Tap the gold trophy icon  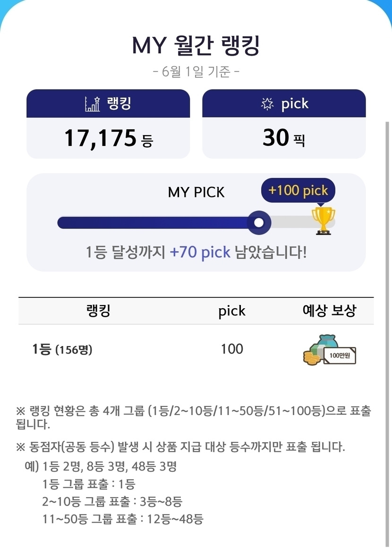[x=324, y=220]
